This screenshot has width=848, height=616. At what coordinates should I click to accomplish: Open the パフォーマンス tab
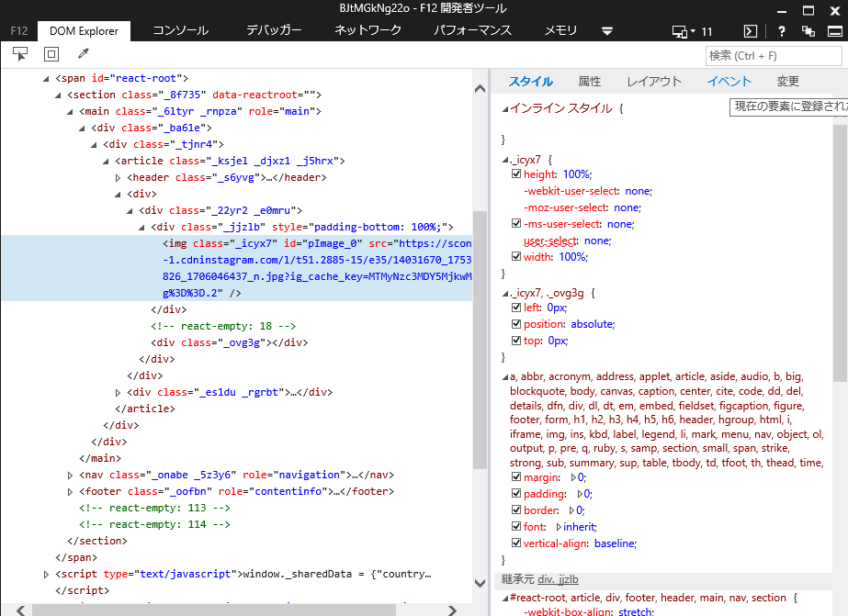point(472,30)
